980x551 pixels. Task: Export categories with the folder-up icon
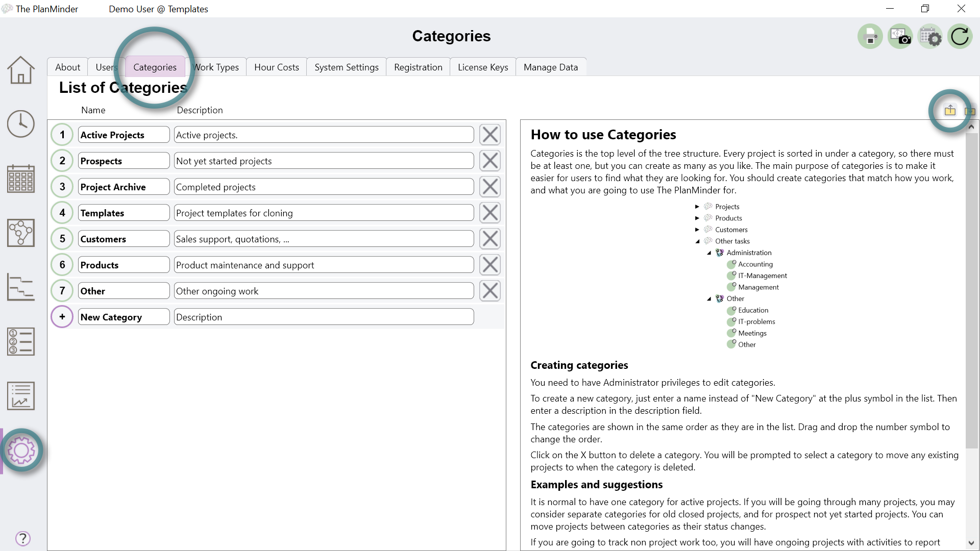(950, 111)
